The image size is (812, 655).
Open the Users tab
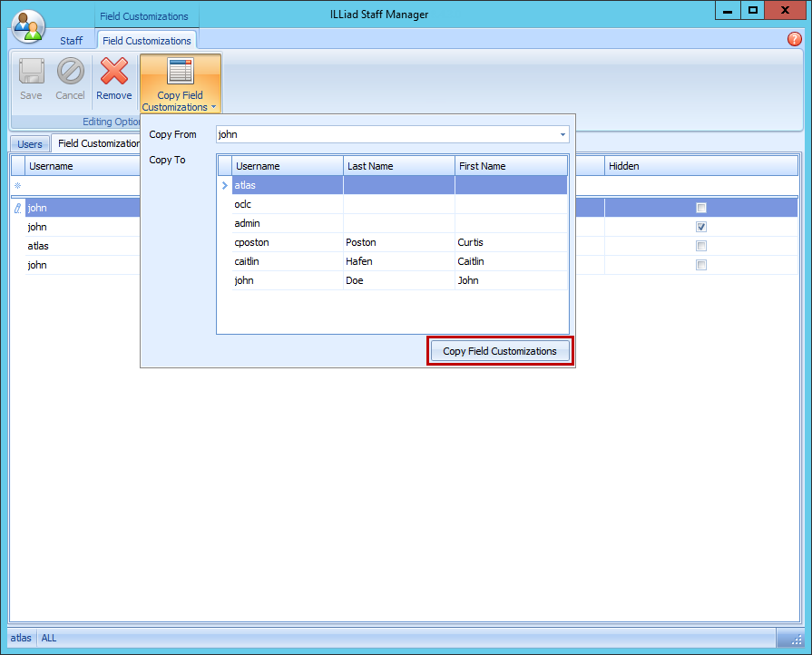tap(30, 144)
